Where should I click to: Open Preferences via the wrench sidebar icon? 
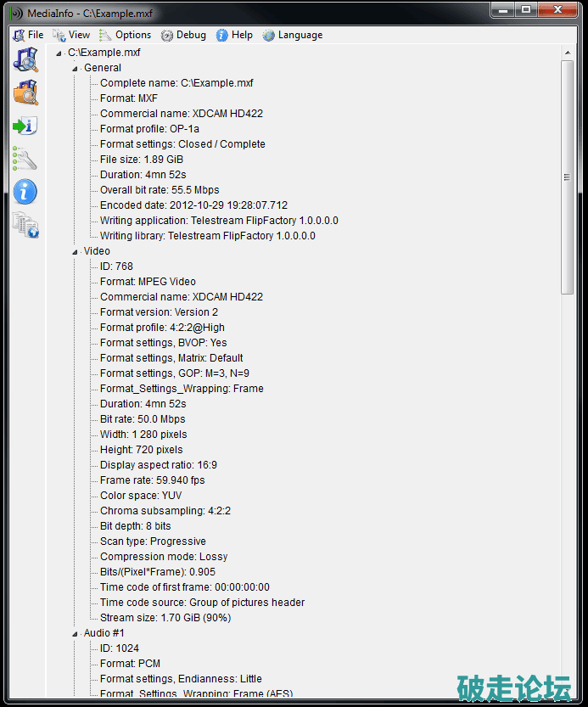tap(25, 159)
